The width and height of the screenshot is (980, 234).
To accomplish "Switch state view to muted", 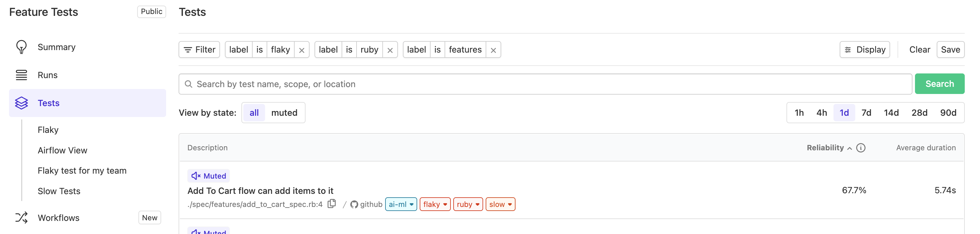I will 284,113.
